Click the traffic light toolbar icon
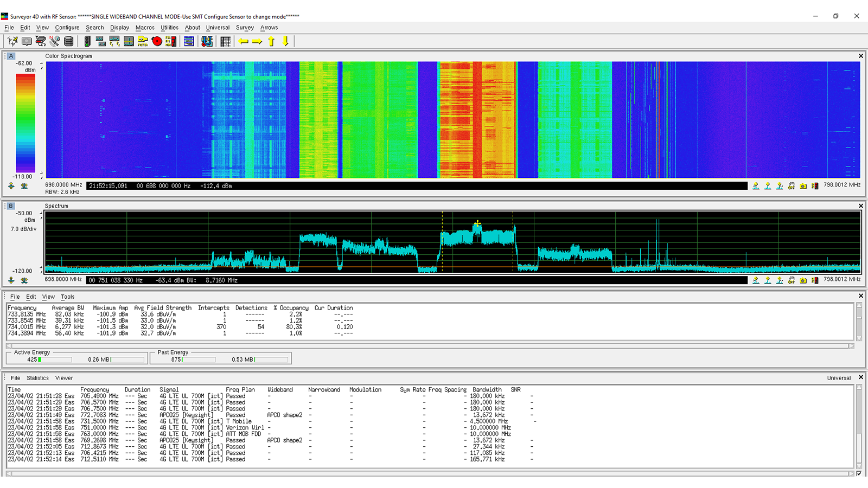The width and height of the screenshot is (868, 488). [x=87, y=41]
